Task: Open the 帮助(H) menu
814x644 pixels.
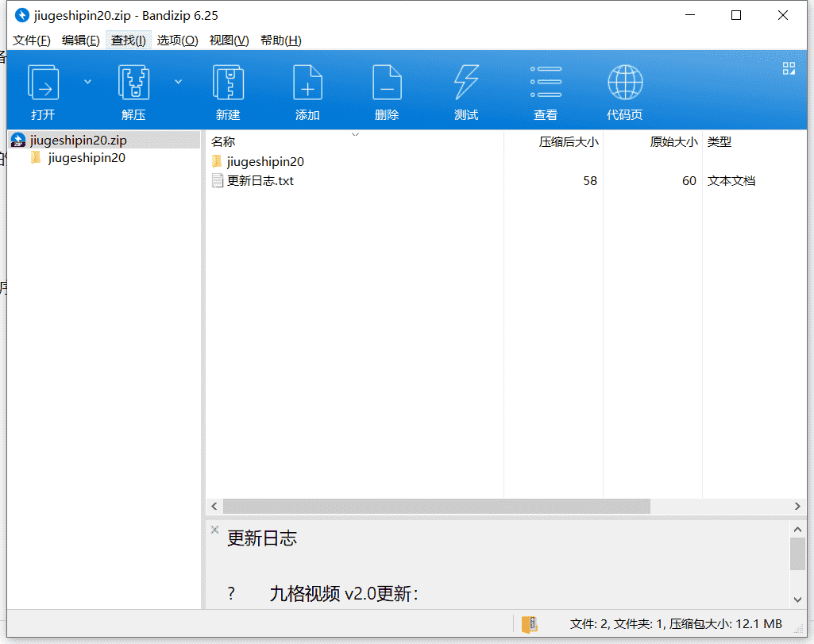Action: coord(281,40)
